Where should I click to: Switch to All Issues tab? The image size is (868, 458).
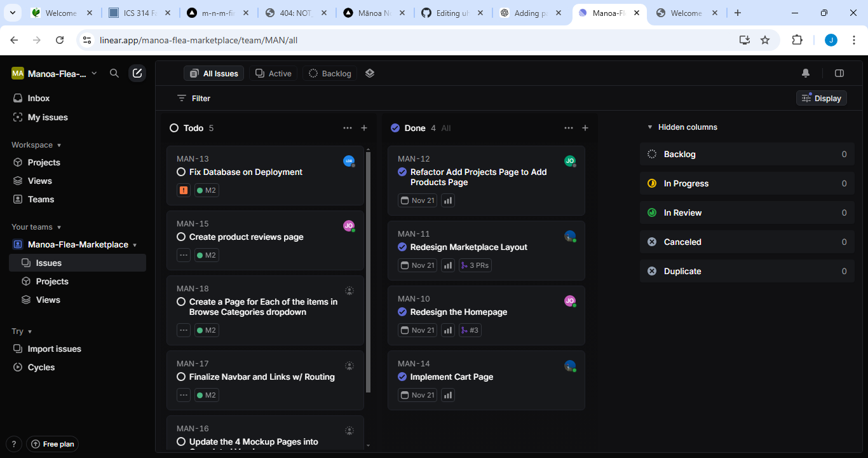[214, 73]
